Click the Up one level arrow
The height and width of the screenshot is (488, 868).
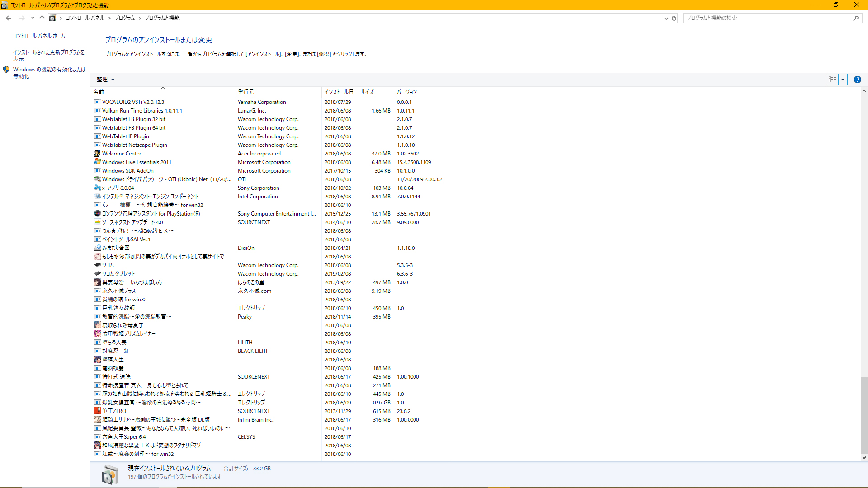42,18
